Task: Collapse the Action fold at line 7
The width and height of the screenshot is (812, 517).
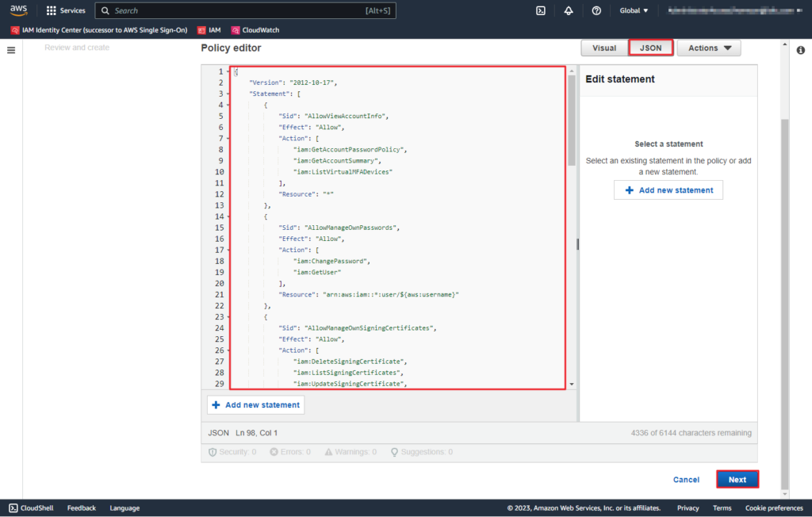Action: [x=228, y=138]
